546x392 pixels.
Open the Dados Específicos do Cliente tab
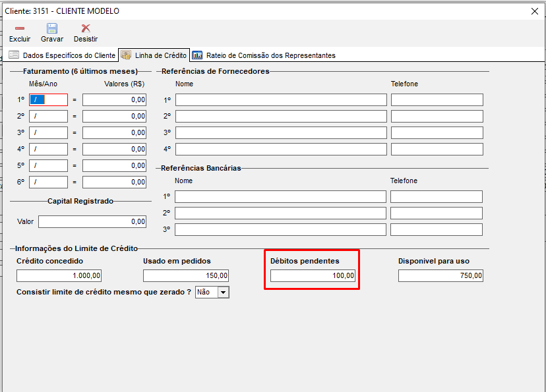(x=62, y=55)
